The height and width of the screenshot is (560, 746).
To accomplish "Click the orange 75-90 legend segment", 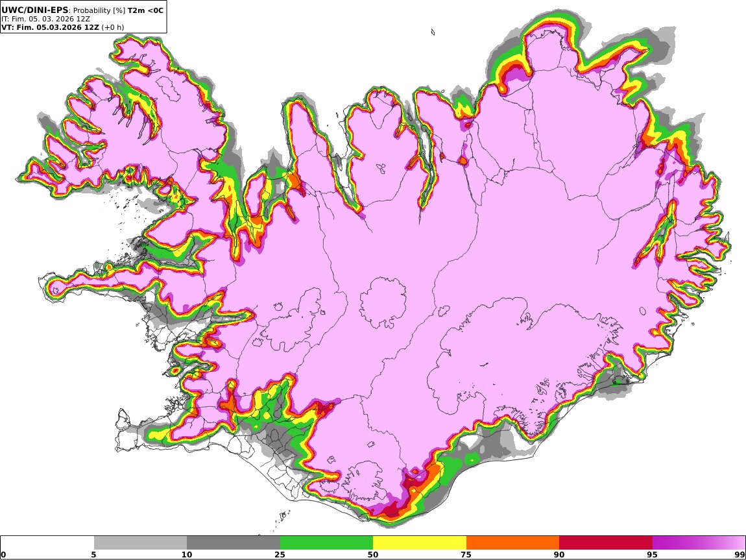I will tap(512, 542).
